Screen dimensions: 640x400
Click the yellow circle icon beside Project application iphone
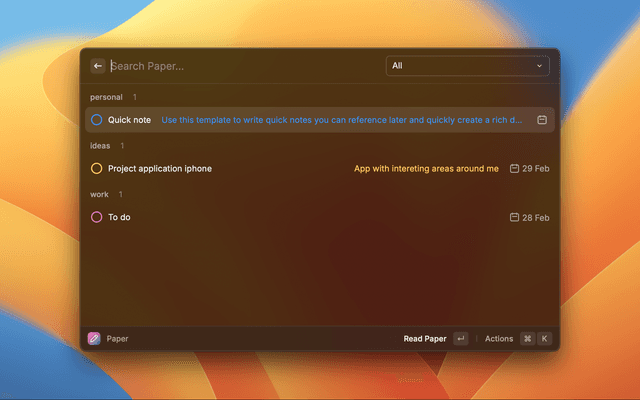[x=97, y=169]
